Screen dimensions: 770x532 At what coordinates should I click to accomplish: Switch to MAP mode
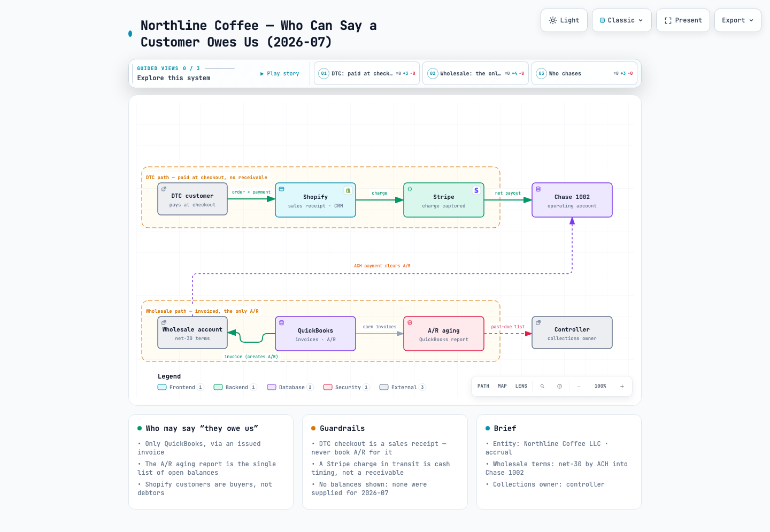(502, 386)
